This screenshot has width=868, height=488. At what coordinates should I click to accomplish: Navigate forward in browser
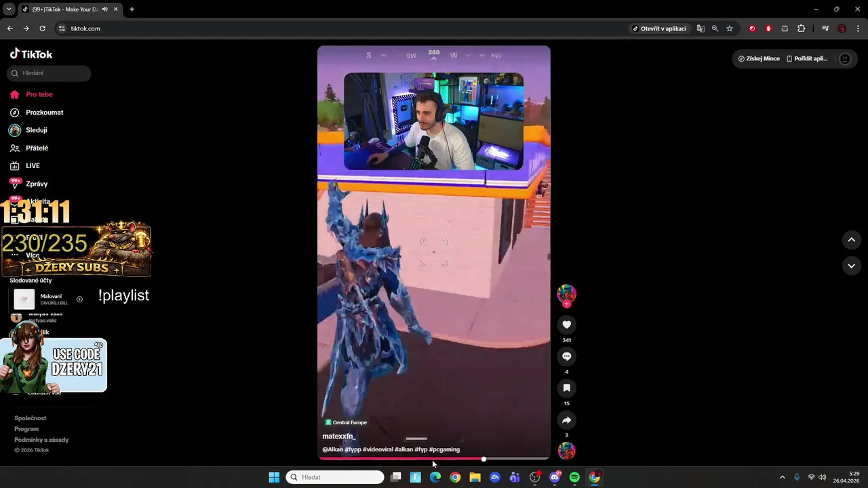[26, 28]
